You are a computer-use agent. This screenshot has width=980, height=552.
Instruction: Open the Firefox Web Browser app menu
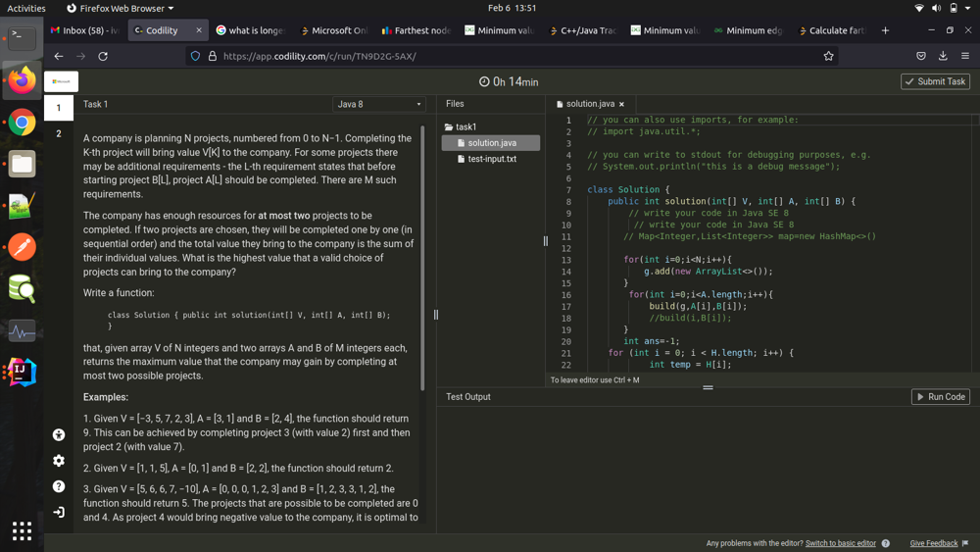(120, 8)
